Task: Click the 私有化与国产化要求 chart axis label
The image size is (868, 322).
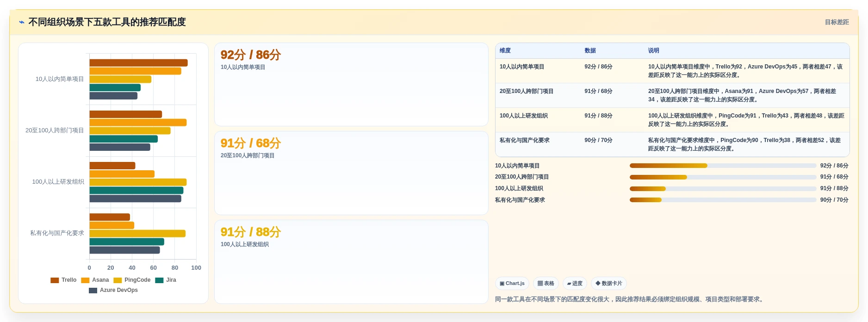Action: pyautogui.click(x=57, y=233)
